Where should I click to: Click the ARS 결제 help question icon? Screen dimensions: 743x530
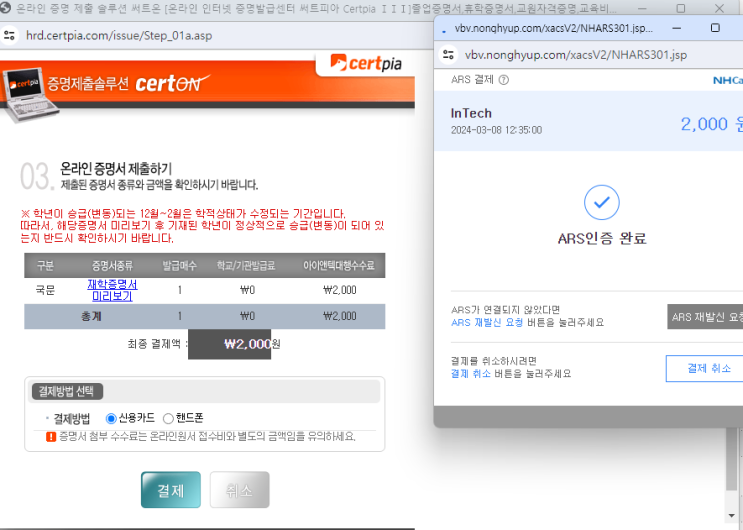click(x=504, y=80)
